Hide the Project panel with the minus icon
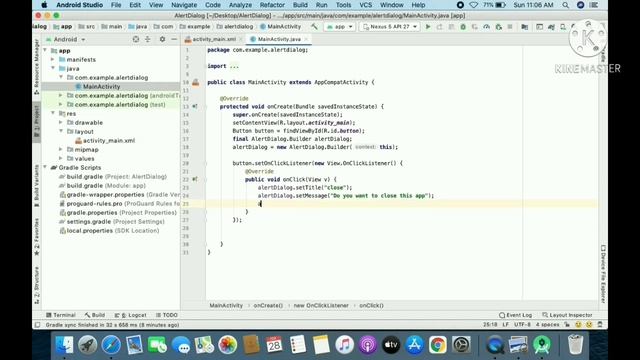Image resolution: width=640 pixels, height=360 pixels. 174,39
